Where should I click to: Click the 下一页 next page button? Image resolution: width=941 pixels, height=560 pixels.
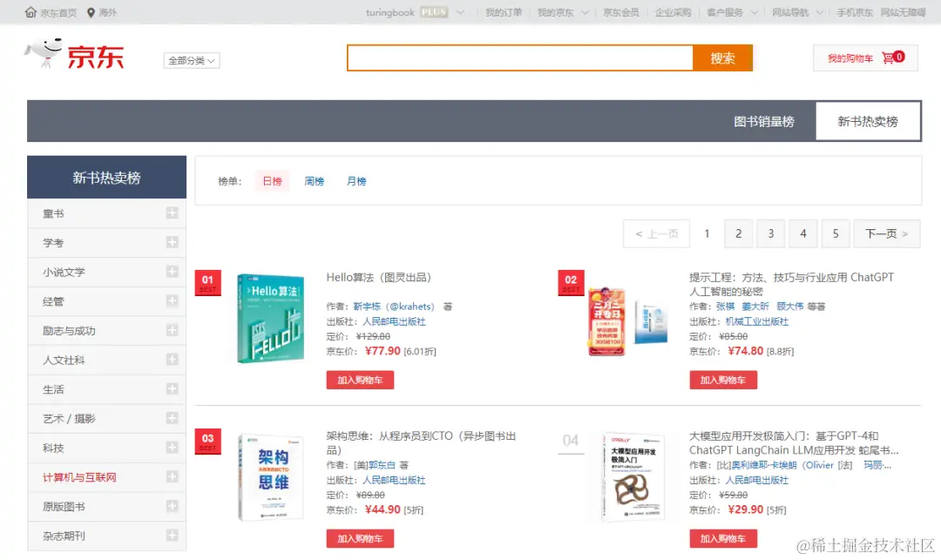coord(886,233)
